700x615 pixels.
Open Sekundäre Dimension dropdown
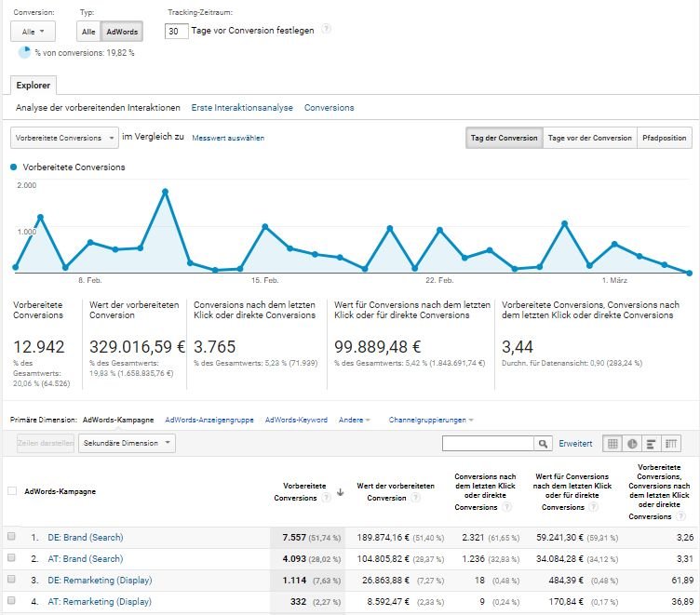point(127,443)
